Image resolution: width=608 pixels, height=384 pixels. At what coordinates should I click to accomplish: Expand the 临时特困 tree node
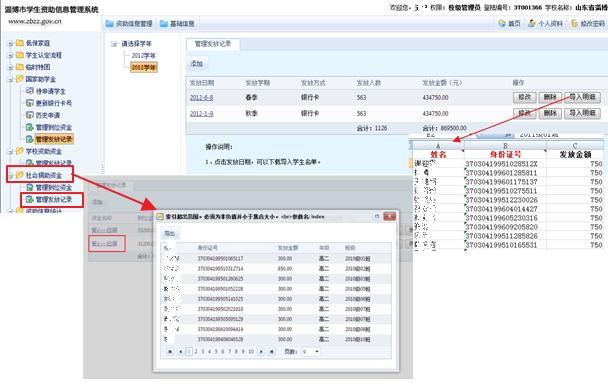coord(10,67)
